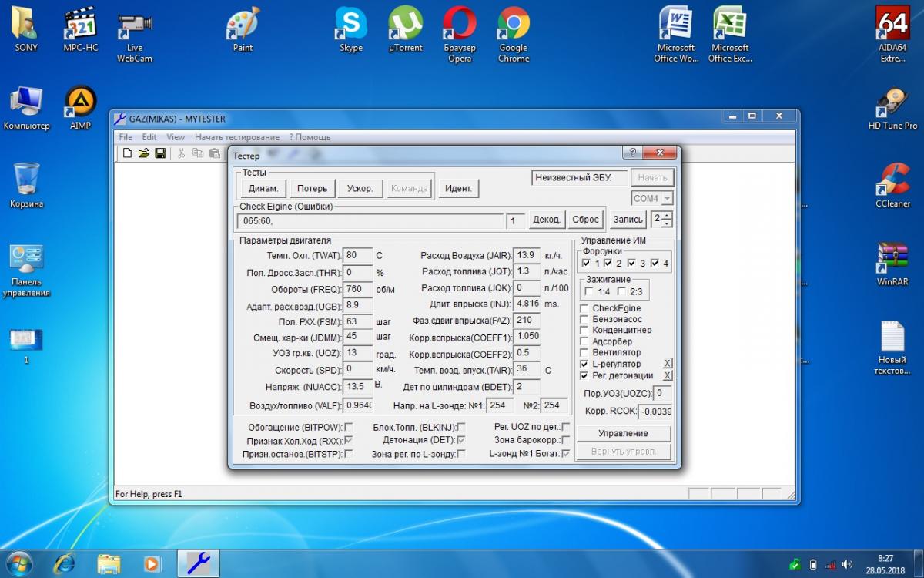Enable the CheckEgine checkbox
Screen dimensions: 924x578
(584, 308)
